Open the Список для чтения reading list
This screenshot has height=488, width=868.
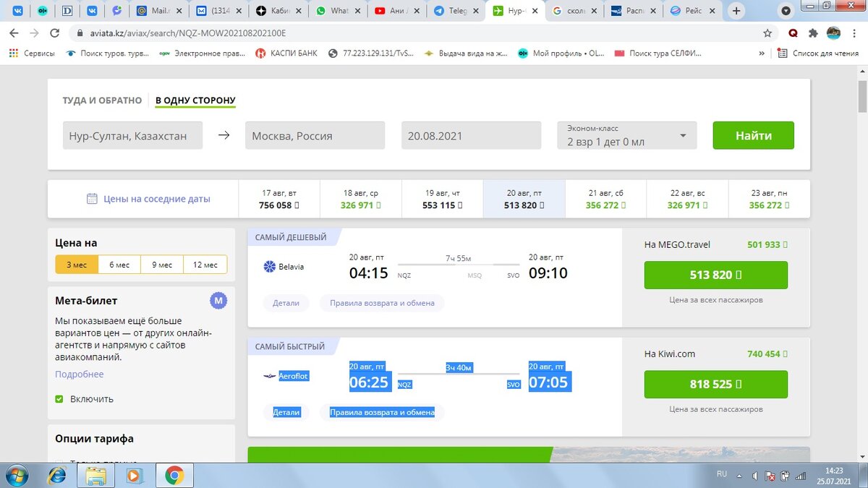click(x=818, y=53)
